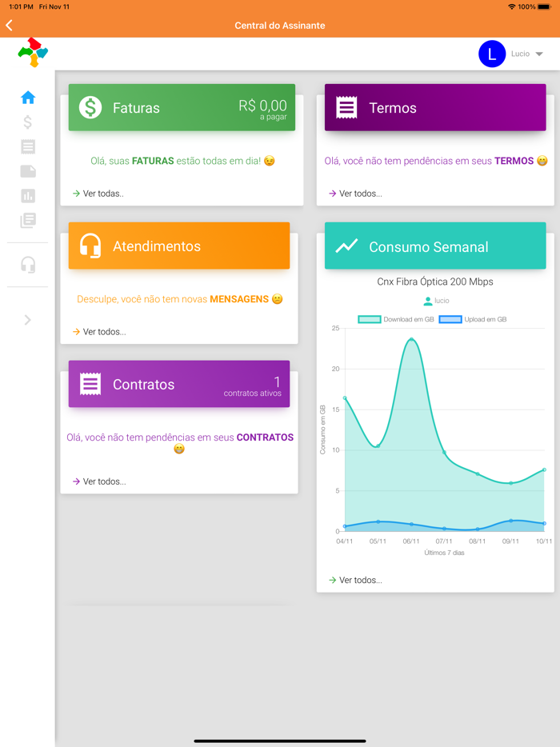Open the headset support sidebar icon

pos(28,265)
